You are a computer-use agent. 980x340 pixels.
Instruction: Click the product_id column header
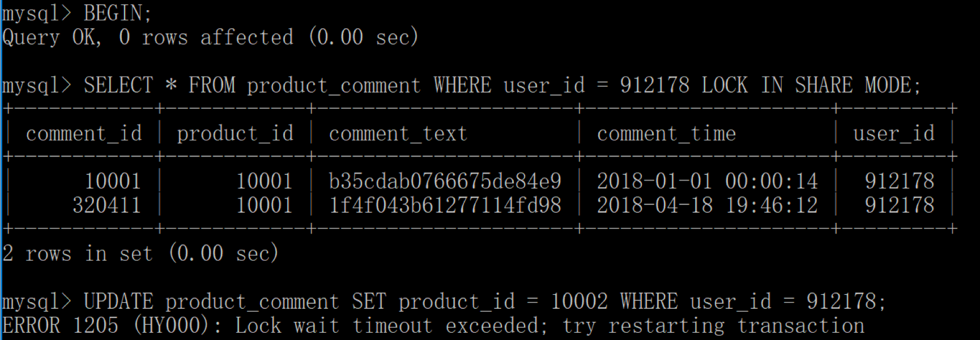[x=235, y=134]
